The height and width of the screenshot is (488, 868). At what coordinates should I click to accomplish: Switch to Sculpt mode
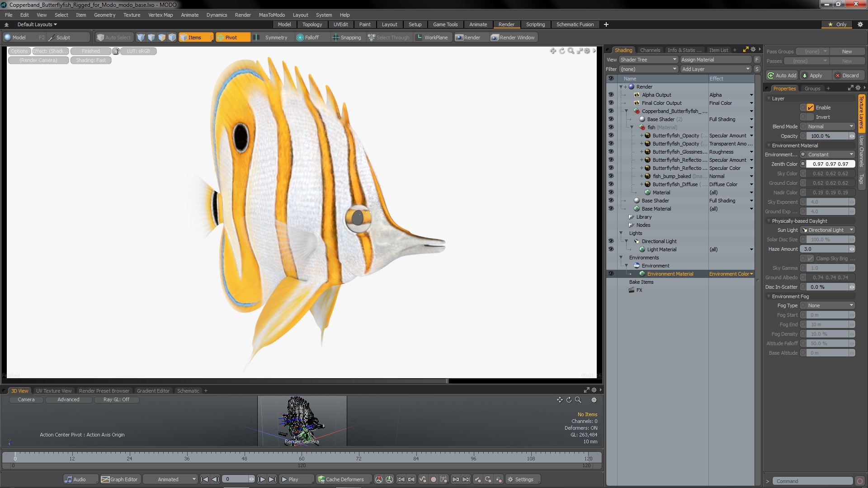(x=68, y=38)
